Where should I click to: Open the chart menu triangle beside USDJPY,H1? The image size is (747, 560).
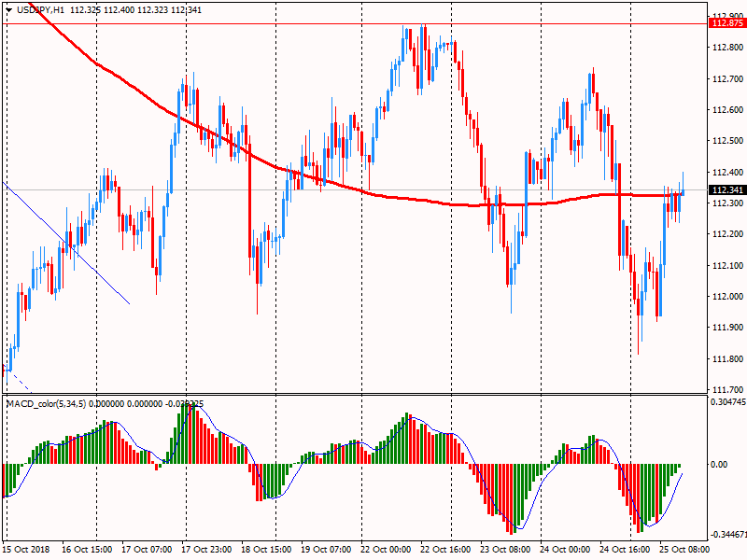[x=8, y=10]
